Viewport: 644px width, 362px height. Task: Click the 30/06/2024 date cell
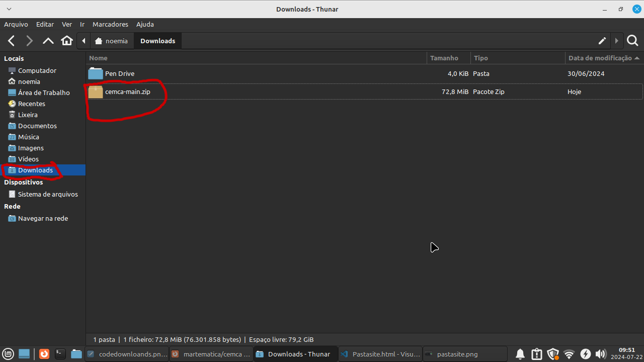[586, 73]
